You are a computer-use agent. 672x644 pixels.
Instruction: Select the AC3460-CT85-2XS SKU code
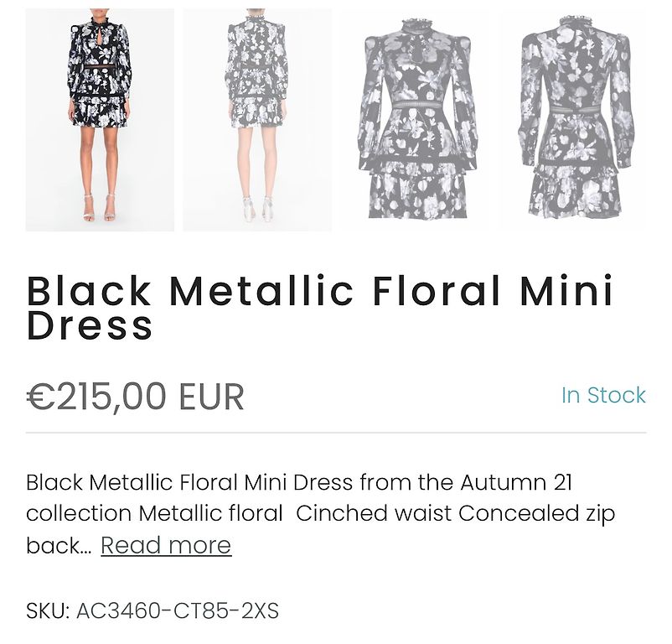coord(178,610)
